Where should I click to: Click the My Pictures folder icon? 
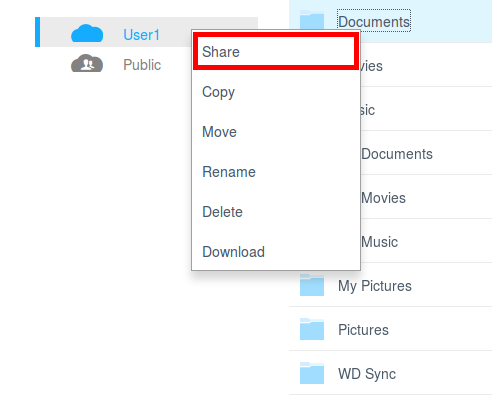click(x=312, y=285)
